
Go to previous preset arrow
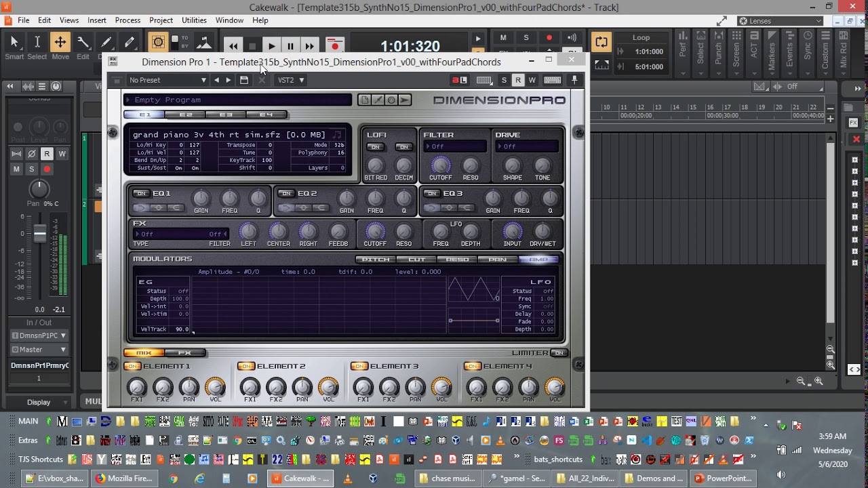tap(217, 80)
